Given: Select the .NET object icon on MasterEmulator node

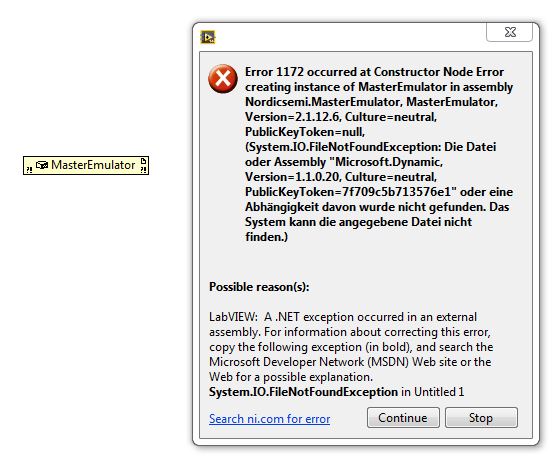Looking at the screenshot, I should click(42, 165).
